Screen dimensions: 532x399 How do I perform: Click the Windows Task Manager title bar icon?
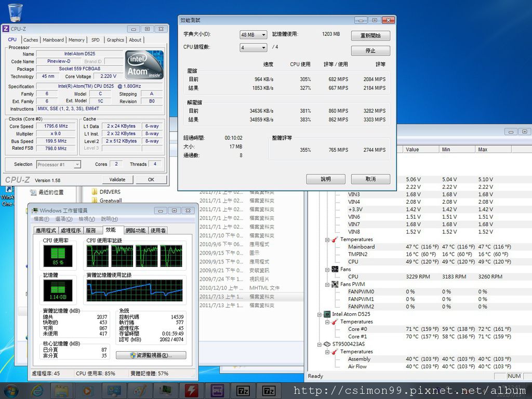click(x=35, y=210)
